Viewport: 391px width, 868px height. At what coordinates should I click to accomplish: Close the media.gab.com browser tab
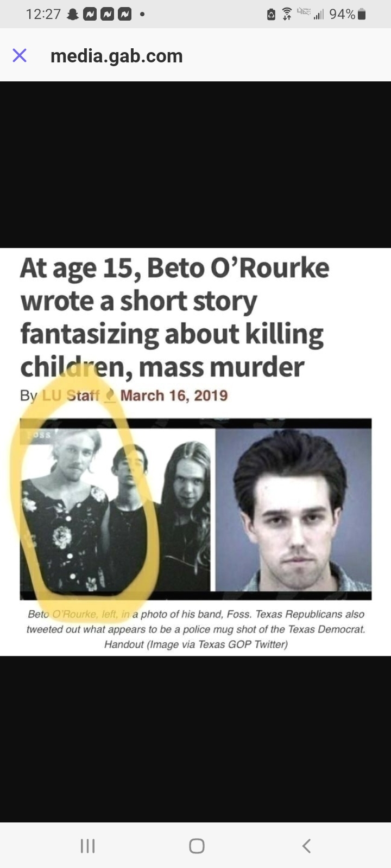[x=20, y=55]
